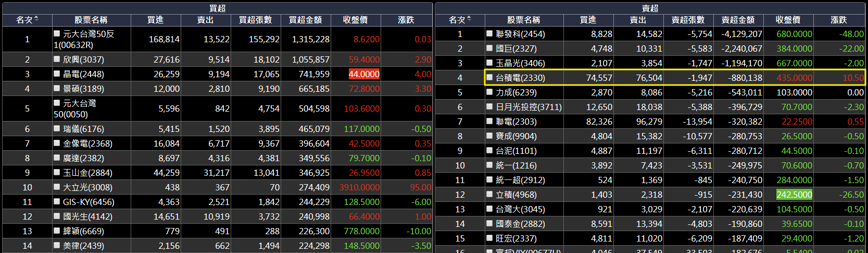
Task: Select 買超張數 value 18,102
Action: pos(267,59)
